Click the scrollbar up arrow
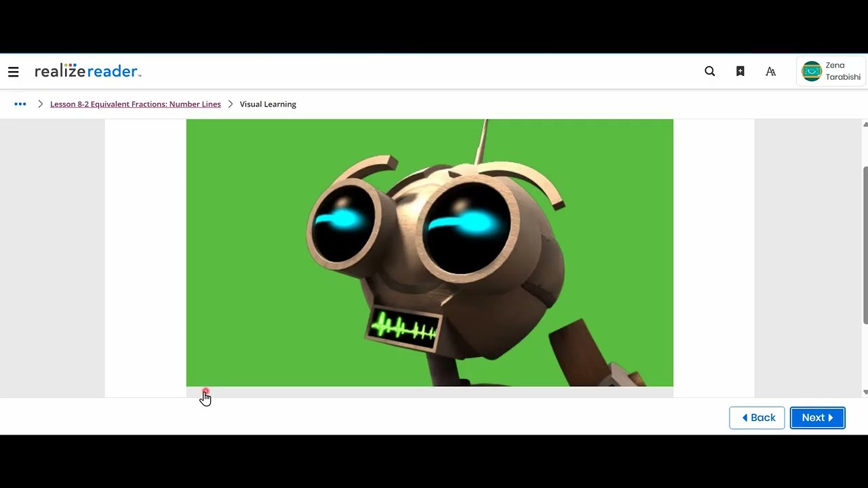Image resolution: width=868 pixels, height=488 pixels. coord(865,125)
